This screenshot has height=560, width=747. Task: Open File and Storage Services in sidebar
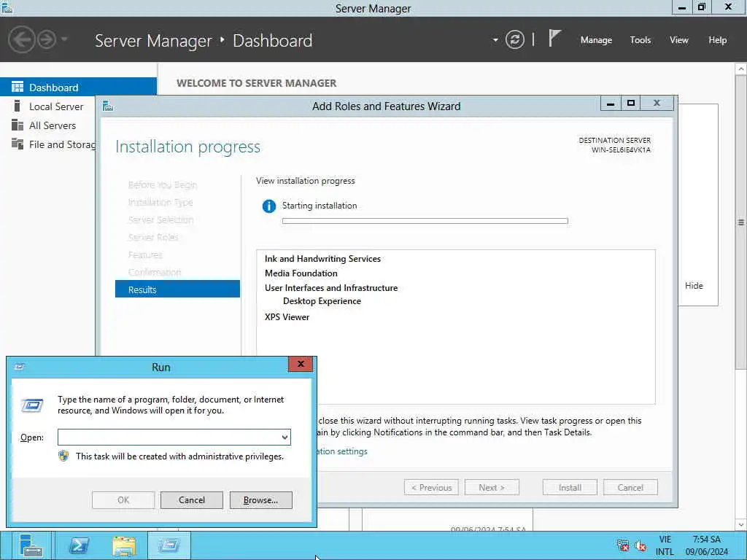[62, 144]
